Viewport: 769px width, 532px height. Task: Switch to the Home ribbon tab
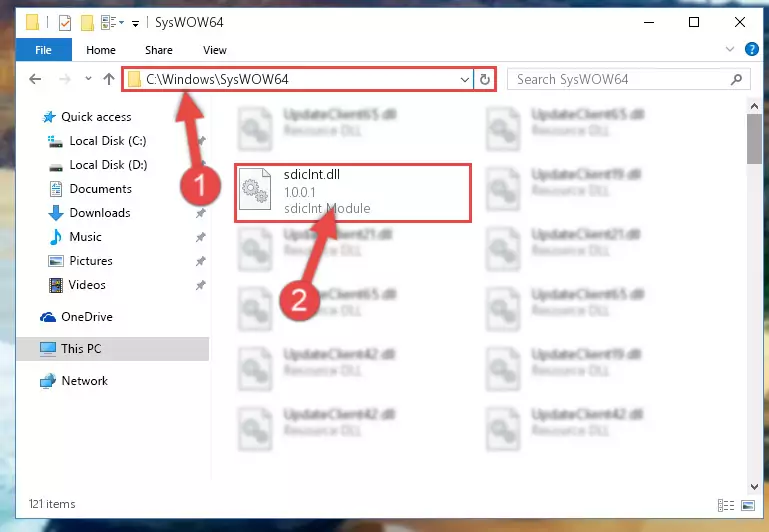pos(101,50)
